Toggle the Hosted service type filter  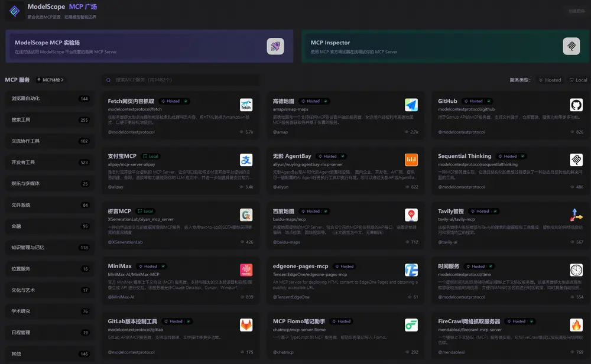click(550, 80)
